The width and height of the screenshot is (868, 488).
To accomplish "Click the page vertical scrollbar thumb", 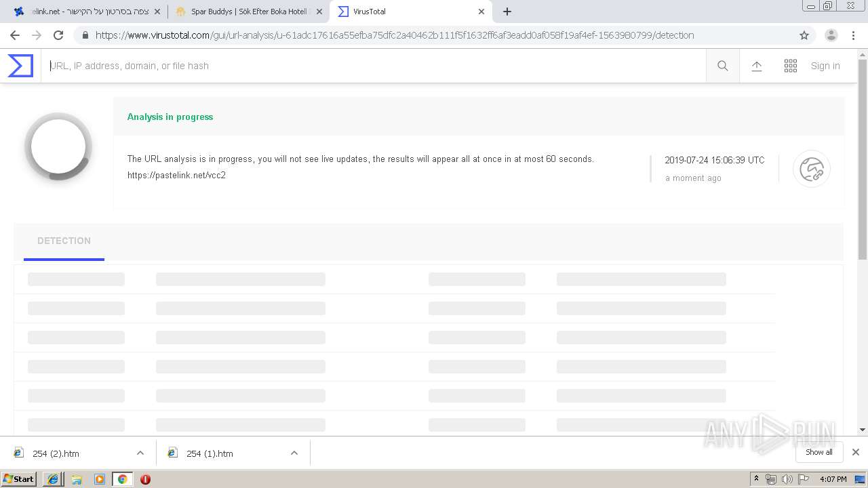I will (863, 159).
